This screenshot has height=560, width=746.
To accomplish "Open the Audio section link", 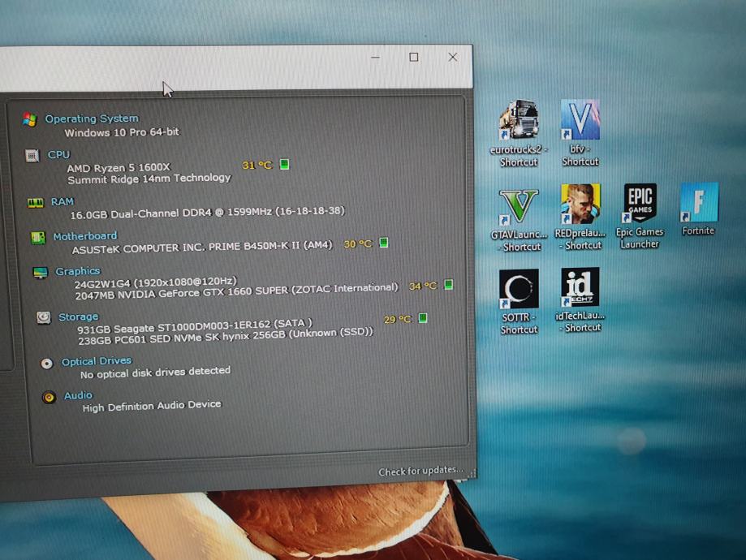I will pos(79,395).
